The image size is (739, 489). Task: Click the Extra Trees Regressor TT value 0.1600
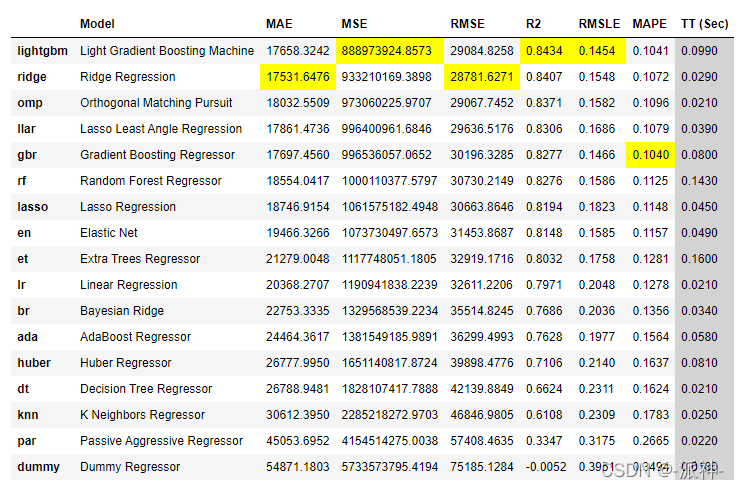coord(698,258)
